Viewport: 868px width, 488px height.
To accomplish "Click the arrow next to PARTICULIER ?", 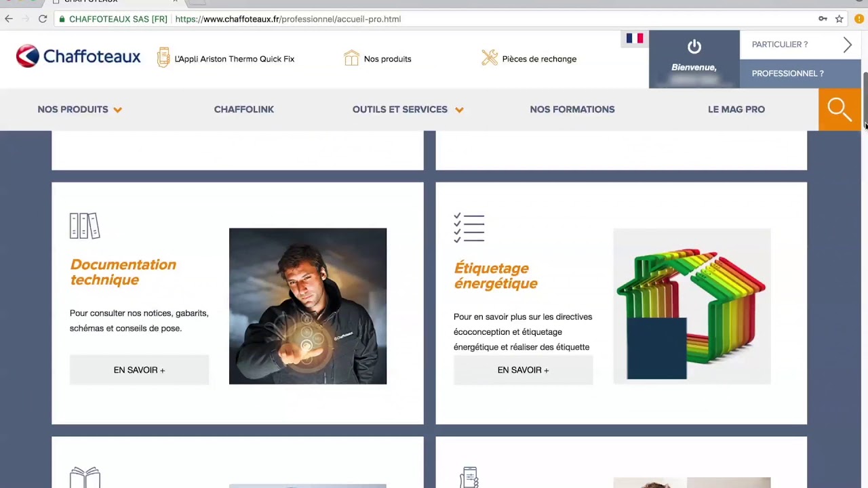I will (x=847, y=45).
